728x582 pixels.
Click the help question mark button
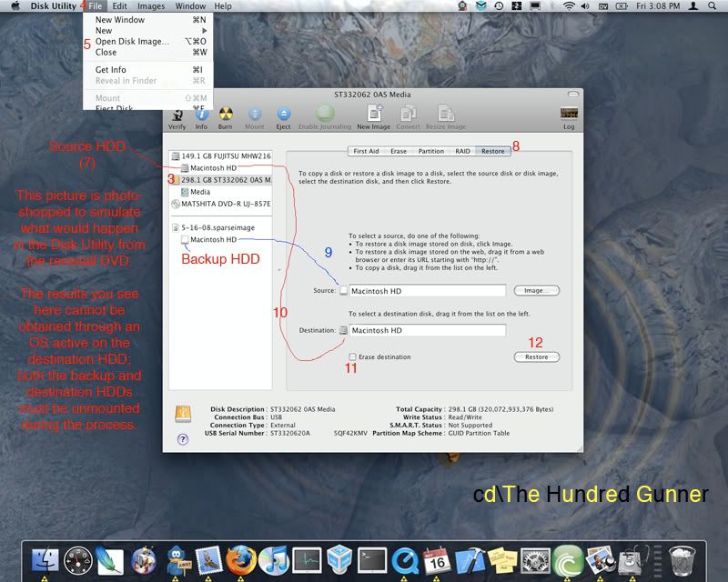183,439
